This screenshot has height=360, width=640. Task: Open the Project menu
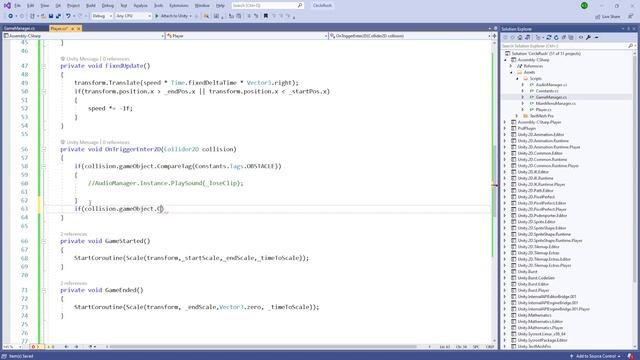73,6
